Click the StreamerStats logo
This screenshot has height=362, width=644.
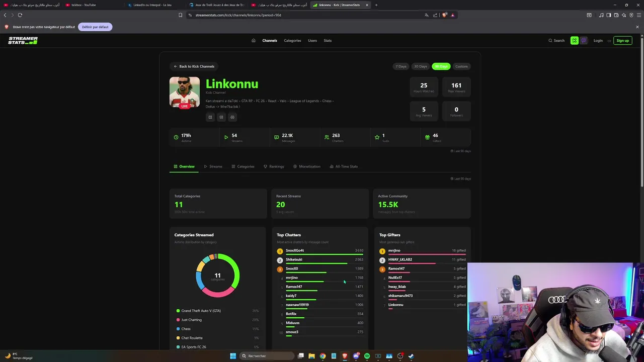[23, 41]
